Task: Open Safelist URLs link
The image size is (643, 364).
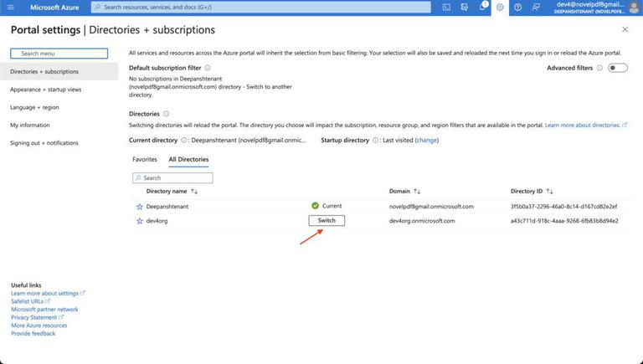Action: point(30,301)
